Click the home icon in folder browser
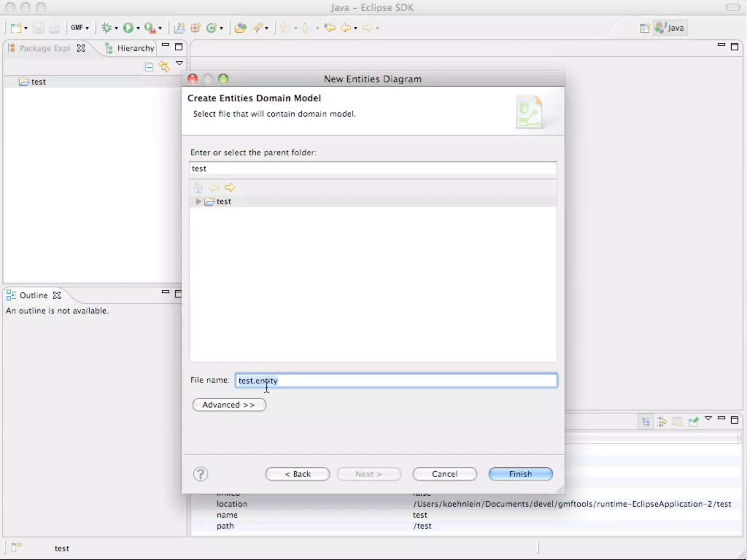Viewport: 747px width, 560px height. (x=198, y=188)
